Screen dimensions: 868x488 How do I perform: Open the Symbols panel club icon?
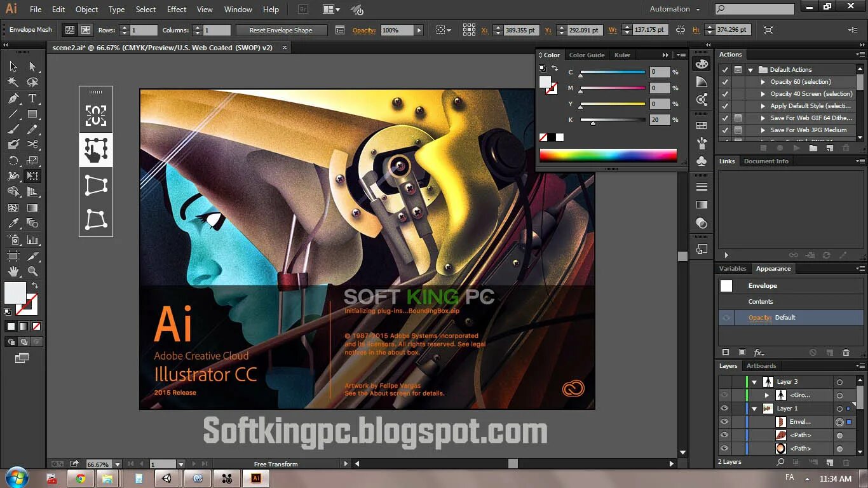[702, 161]
